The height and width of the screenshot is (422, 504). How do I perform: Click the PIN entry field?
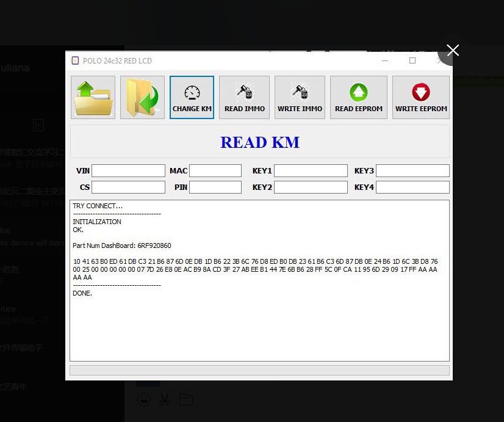click(215, 187)
